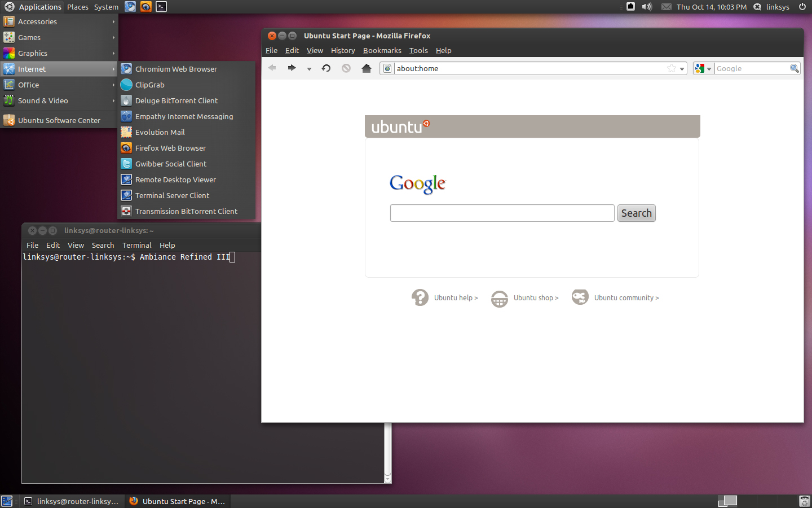Open ClipGrab from the Internet submenu
812x508 pixels.
pos(186,85)
